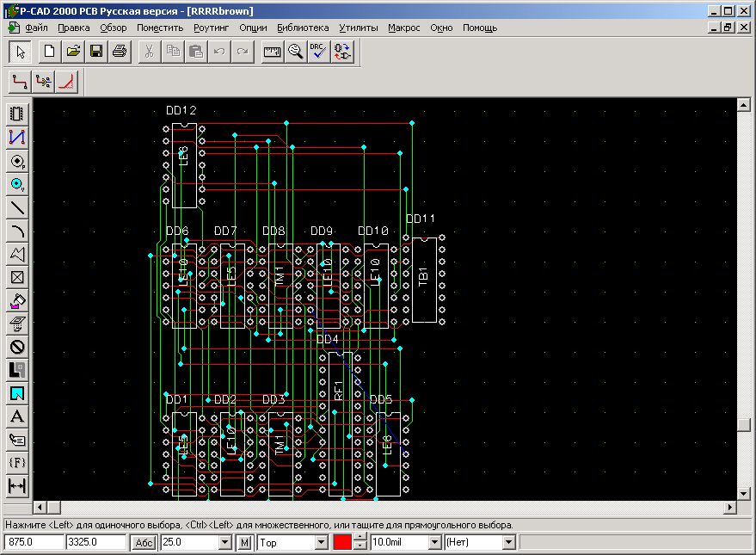Toggle the Абс absolute coordinates button
This screenshot has width=756, height=555.
(x=142, y=542)
